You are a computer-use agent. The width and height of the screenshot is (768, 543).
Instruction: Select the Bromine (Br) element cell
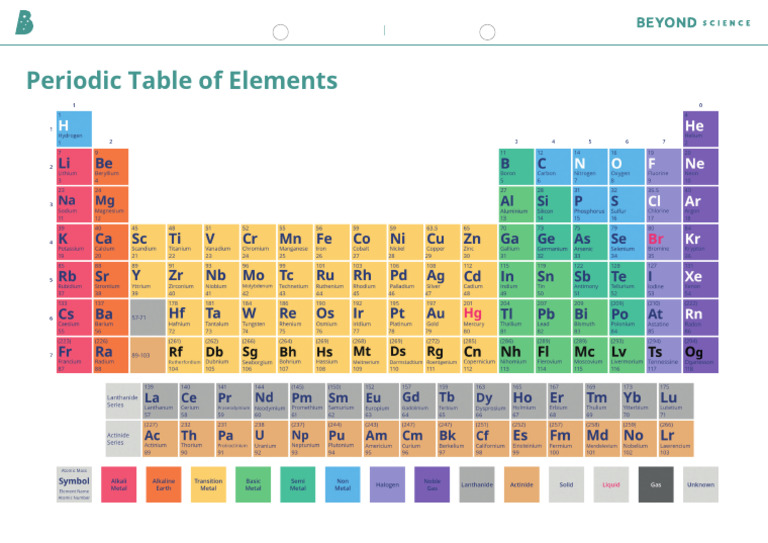tap(664, 242)
